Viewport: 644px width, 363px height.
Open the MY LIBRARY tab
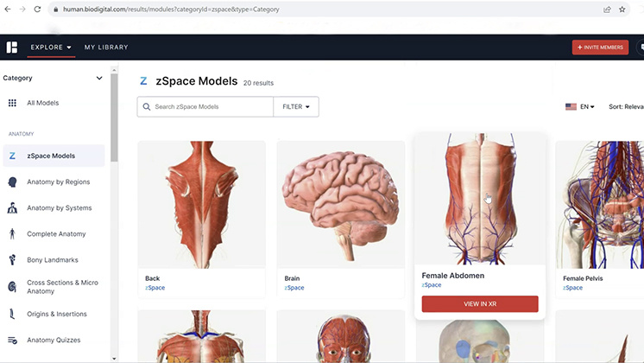click(106, 48)
